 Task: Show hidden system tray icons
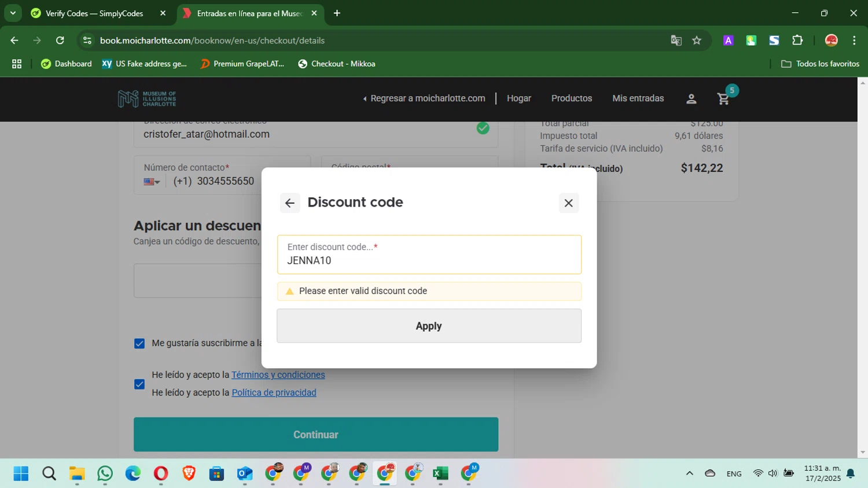coord(689,474)
